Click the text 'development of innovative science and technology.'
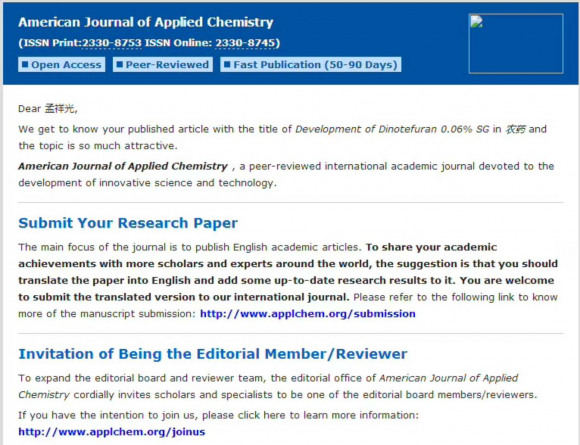 (148, 183)
